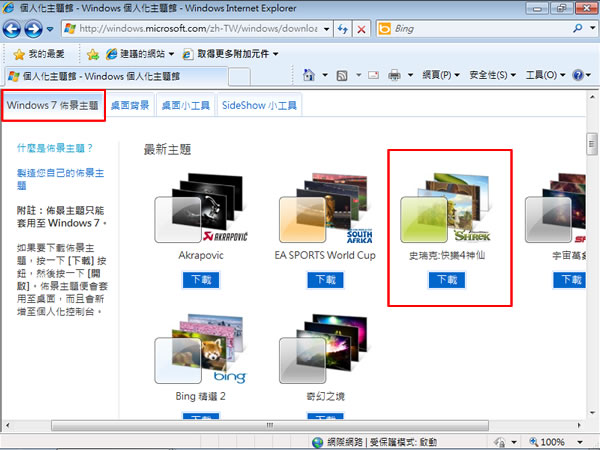Click horizontal scrollbar right arrow
This screenshot has height=450, width=600.
click(x=580, y=425)
